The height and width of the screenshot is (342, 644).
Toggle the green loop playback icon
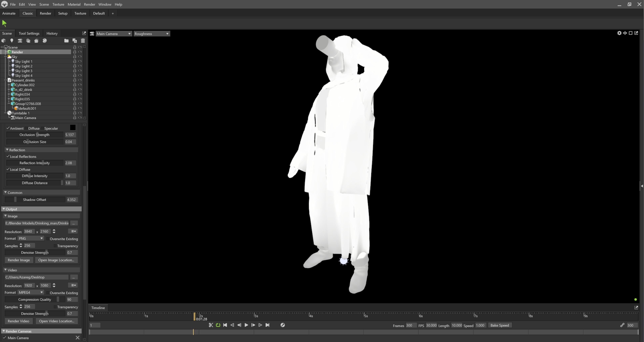(218, 325)
